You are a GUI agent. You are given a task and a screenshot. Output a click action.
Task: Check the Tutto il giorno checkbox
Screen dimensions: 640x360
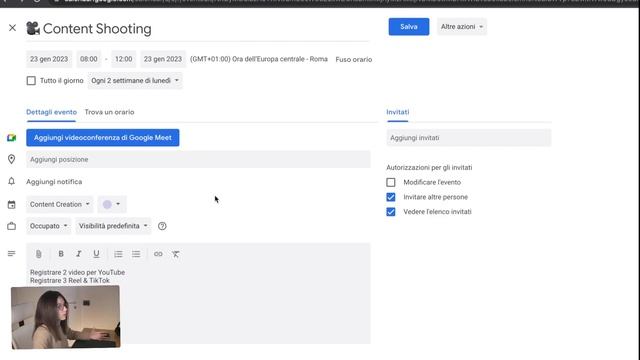tap(31, 80)
